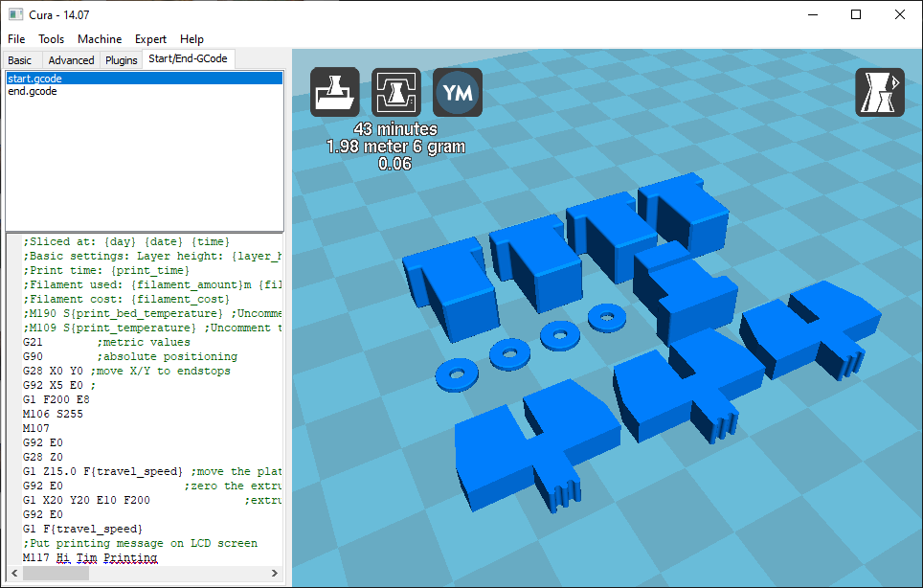Image resolution: width=923 pixels, height=588 pixels.
Task: Click the G1 F200 E8 line
Action: click(x=56, y=399)
